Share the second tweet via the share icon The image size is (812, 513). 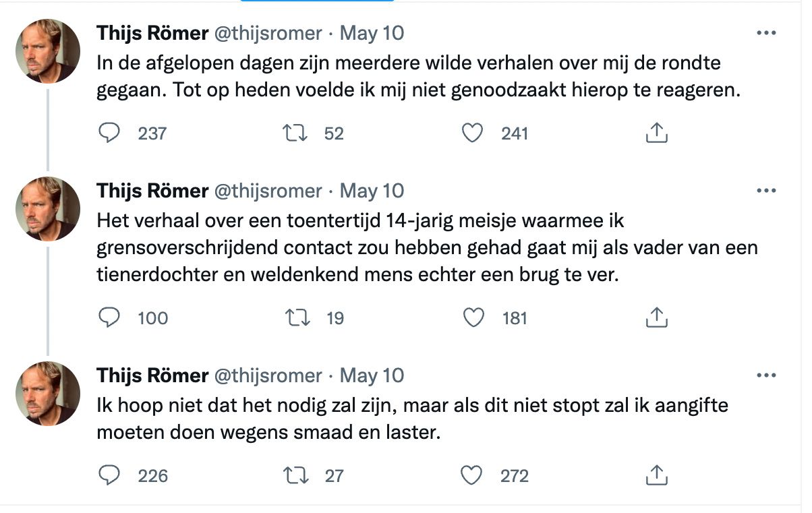point(655,318)
